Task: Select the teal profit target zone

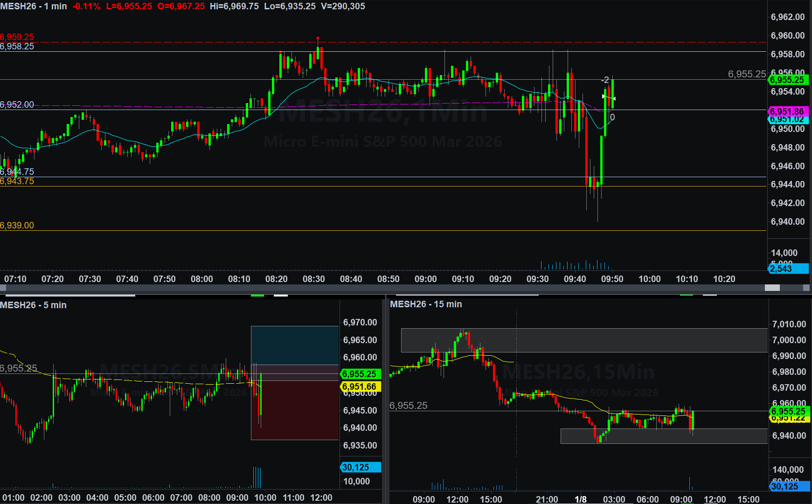Action: 294,345
